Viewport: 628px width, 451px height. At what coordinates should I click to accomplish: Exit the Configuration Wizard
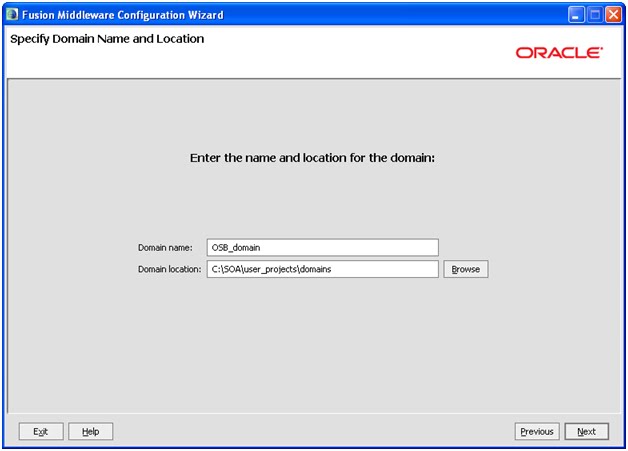41,431
